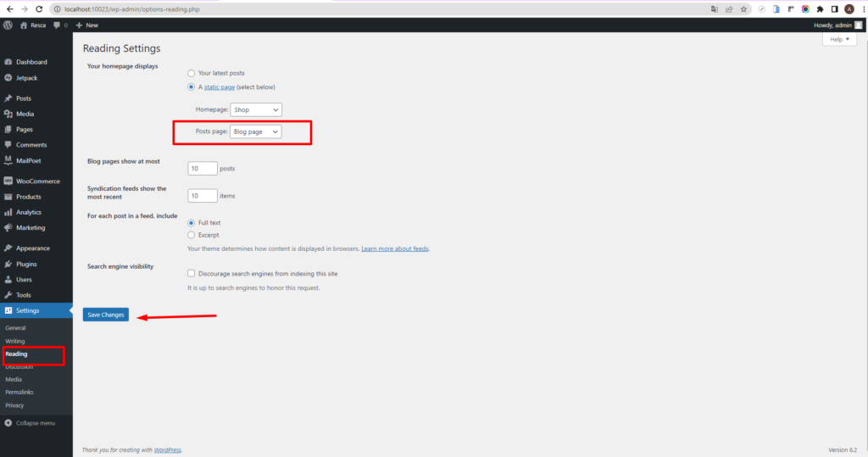This screenshot has width=868, height=457.
Task: Open the Resca site home link
Action: coord(33,25)
